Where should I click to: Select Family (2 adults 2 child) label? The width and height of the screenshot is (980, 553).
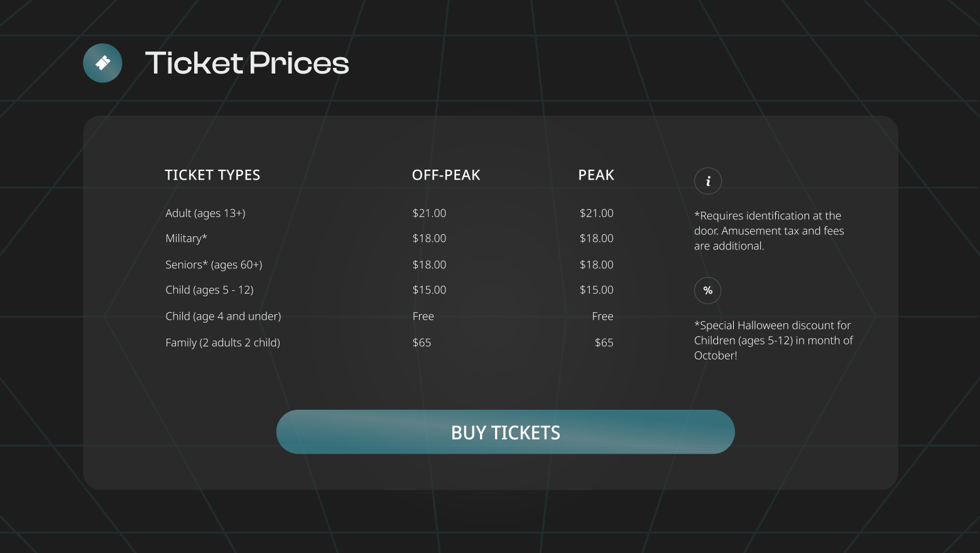(222, 342)
